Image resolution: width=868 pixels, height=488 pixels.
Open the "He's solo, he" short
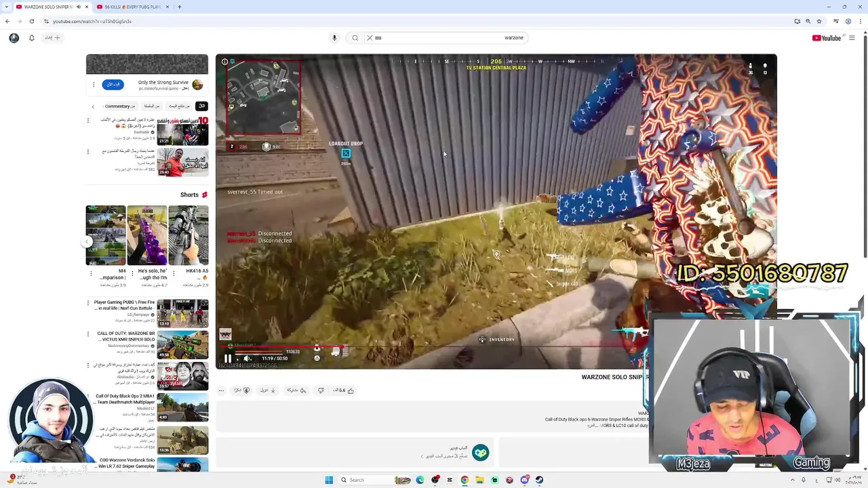147,235
